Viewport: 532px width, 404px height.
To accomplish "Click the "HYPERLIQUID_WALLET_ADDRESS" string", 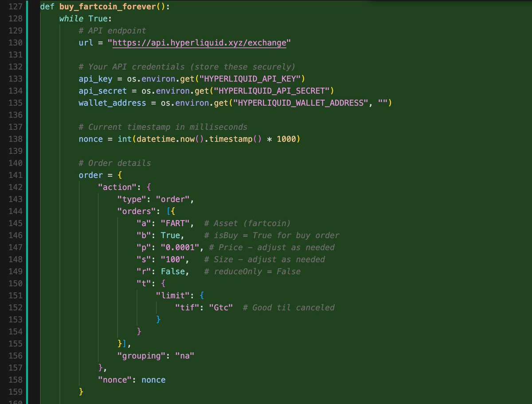I will 301,103.
